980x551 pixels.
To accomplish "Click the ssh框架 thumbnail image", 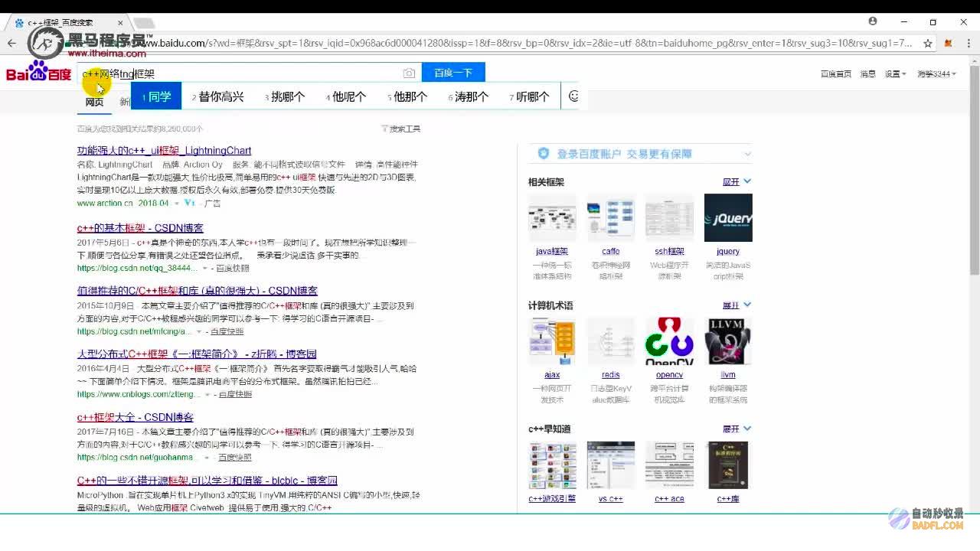I will point(669,217).
